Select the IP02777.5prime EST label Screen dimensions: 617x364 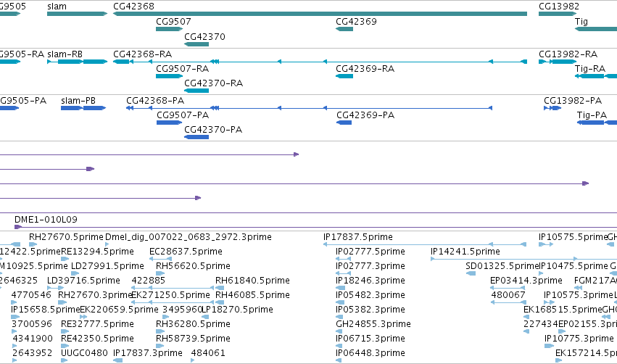pos(370,252)
